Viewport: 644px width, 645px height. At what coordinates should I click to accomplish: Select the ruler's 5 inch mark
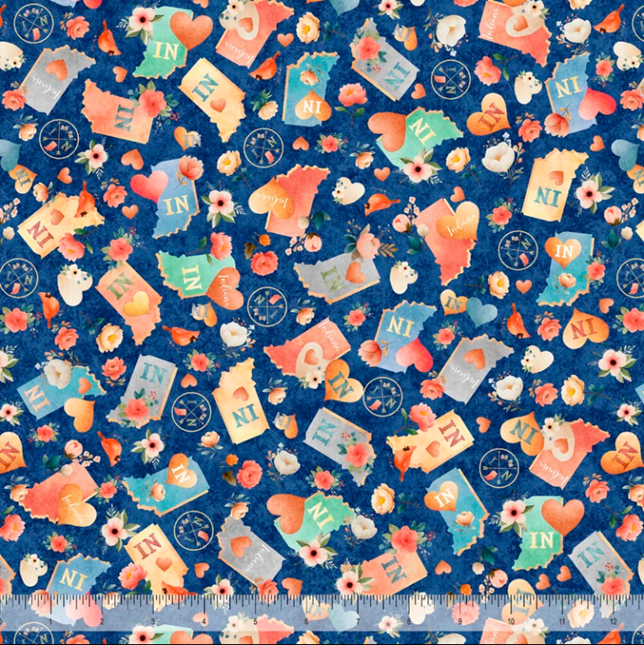click(x=255, y=621)
